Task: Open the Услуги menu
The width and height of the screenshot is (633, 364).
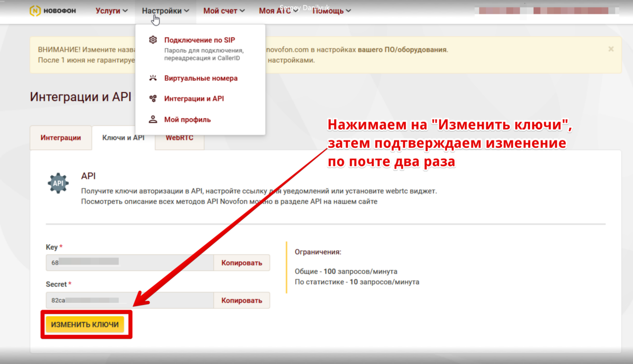Action: click(x=111, y=10)
